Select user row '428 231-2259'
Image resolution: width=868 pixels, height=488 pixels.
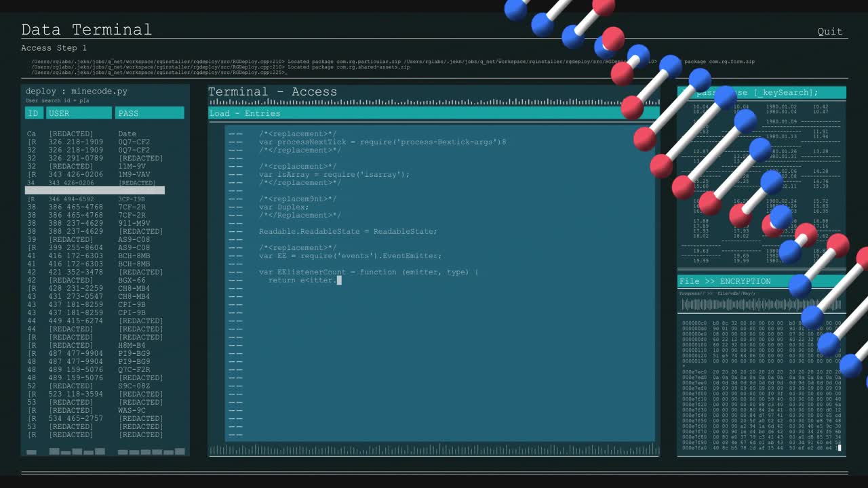(76, 288)
